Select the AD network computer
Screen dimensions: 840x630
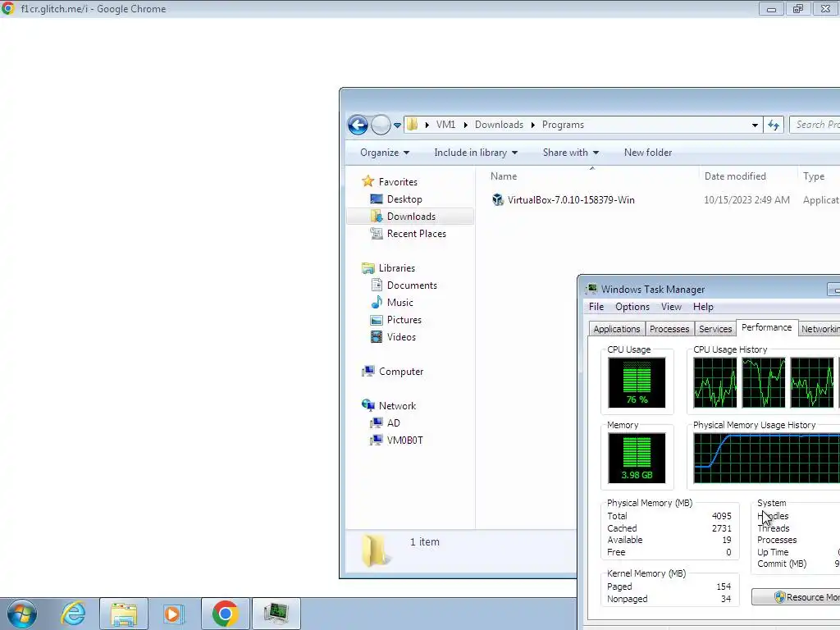(393, 423)
